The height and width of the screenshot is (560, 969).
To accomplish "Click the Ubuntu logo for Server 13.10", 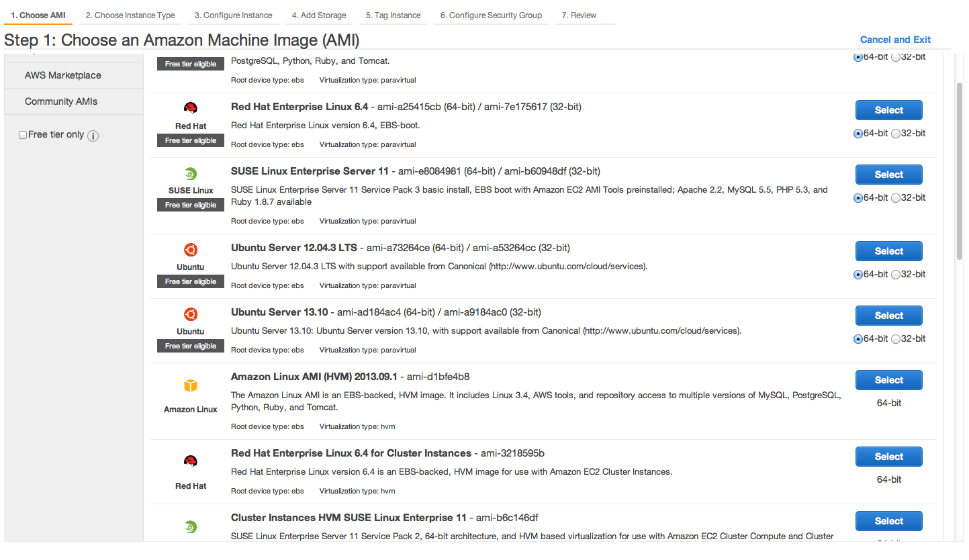I will tap(191, 314).
